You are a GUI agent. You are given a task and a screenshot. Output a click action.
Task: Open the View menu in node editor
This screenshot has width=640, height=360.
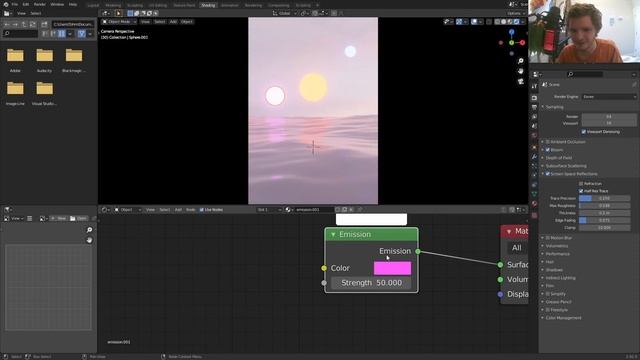[150, 210]
